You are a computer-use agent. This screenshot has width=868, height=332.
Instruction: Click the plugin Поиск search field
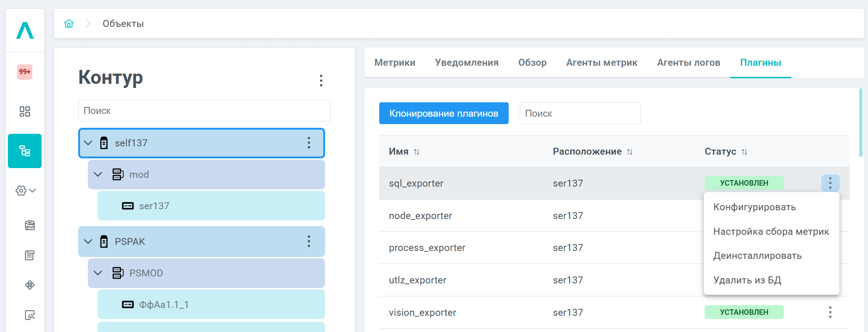click(580, 113)
